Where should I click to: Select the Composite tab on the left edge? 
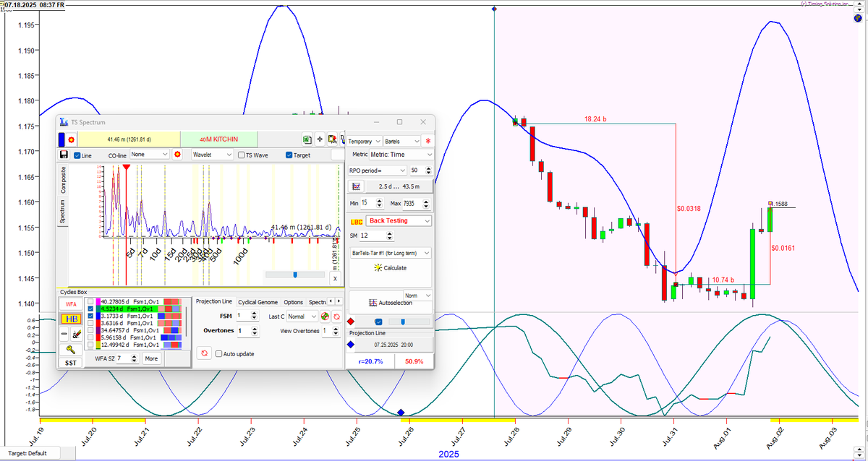tap(64, 178)
